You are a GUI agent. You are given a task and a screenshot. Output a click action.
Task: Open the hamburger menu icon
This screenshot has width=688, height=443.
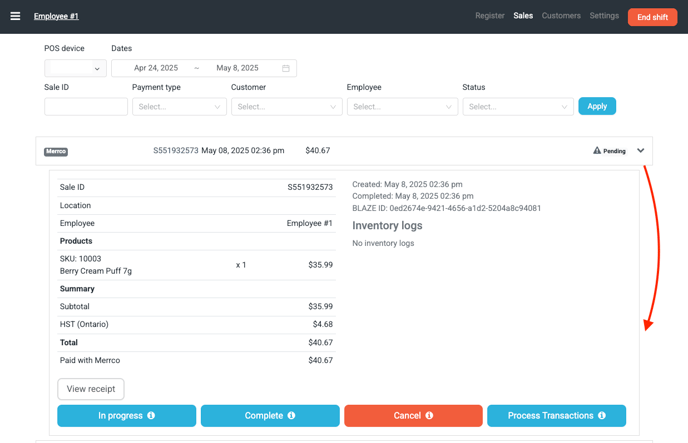tap(15, 16)
